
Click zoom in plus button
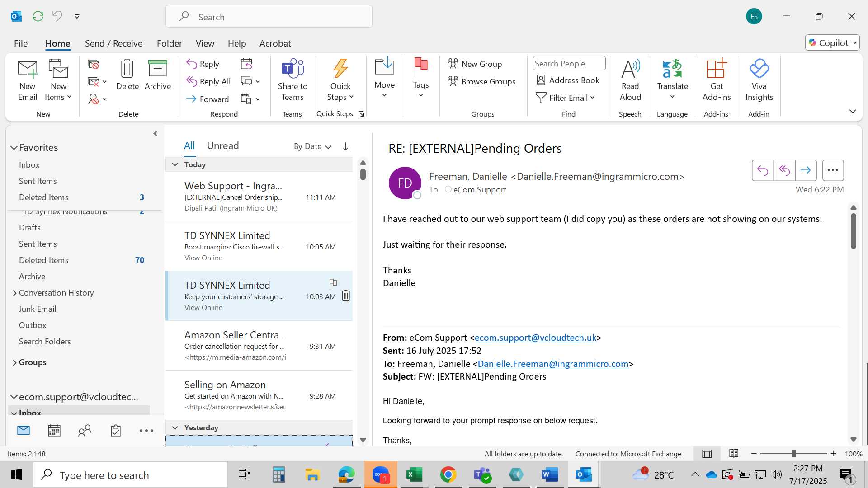click(x=834, y=454)
